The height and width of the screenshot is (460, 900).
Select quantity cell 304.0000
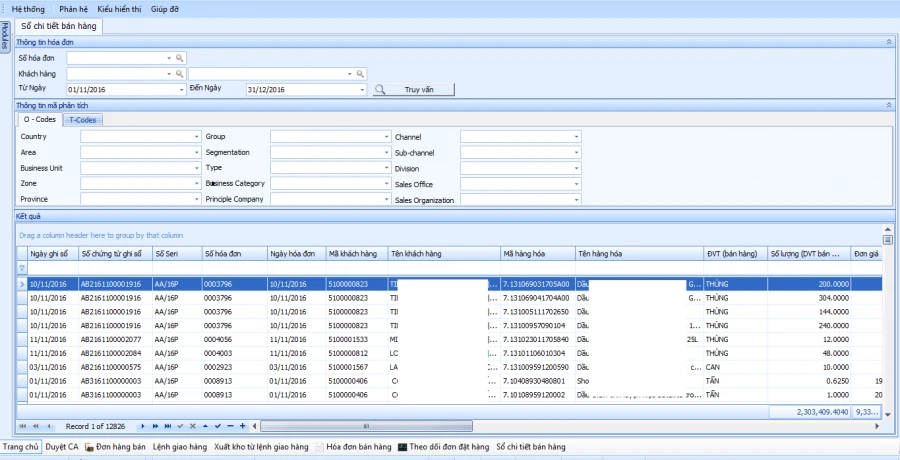point(809,298)
